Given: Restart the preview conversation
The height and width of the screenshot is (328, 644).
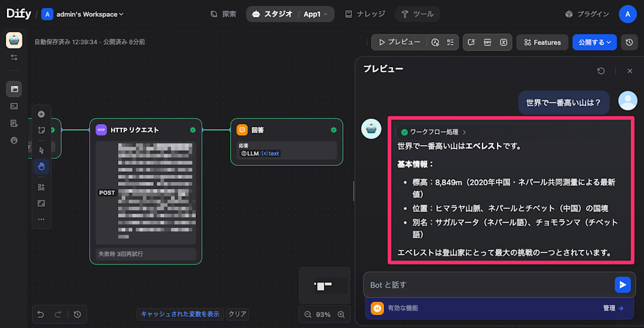Looking at the screenshot, I should [x=601, y=71].
